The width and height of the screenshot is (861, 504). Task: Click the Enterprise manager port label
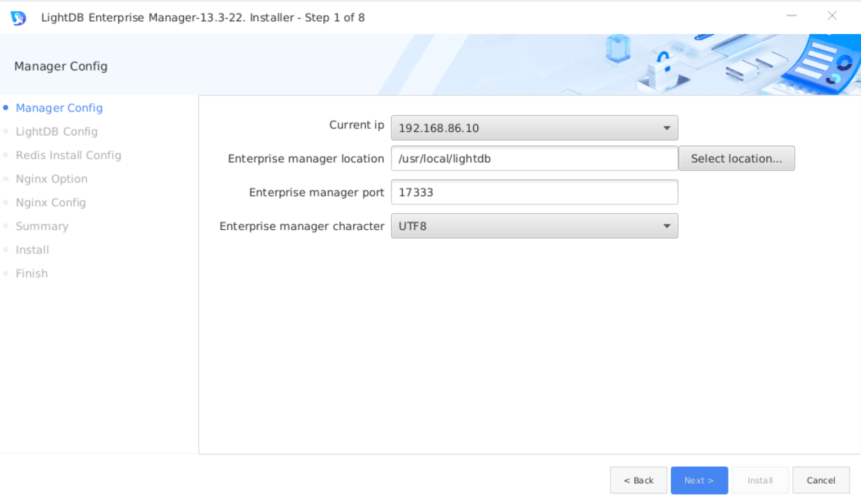(x=317, y=193)
